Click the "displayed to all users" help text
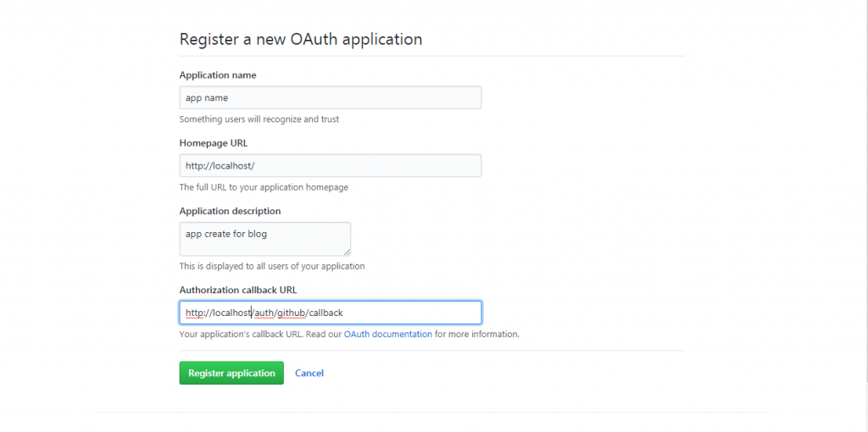The height and width of the screenshot is (432, 868). [x=272, y=266]
